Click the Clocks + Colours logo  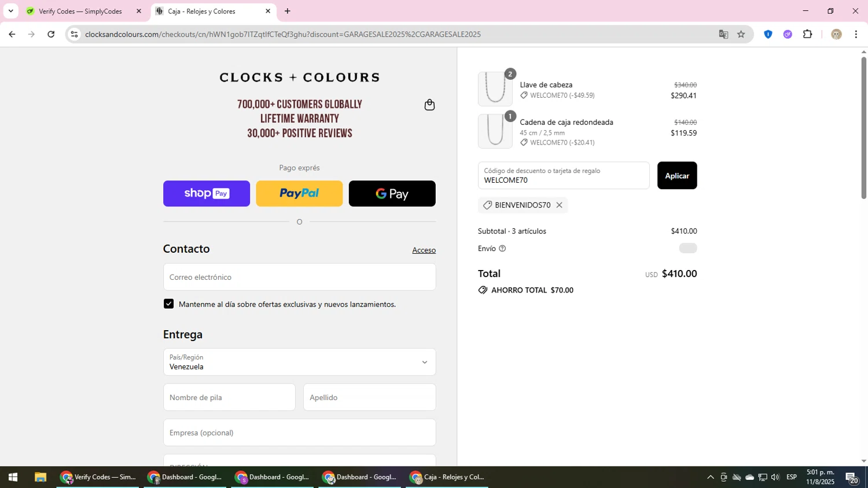point(299,77)
